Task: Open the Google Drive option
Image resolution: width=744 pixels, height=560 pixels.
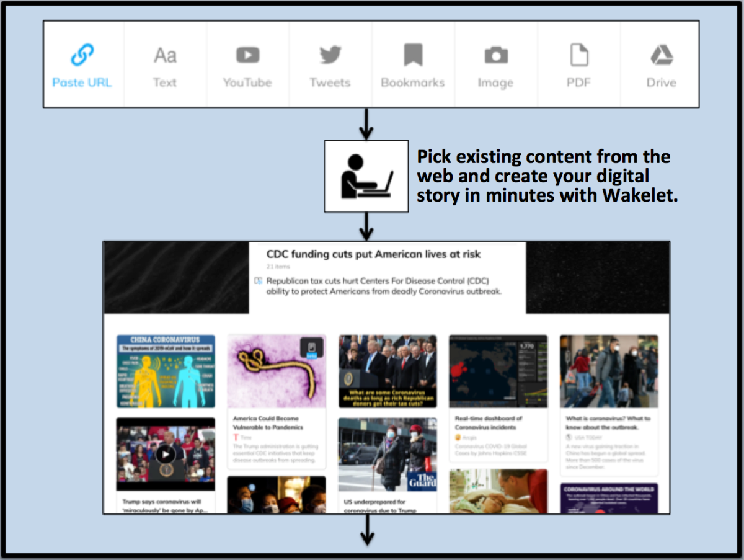Action: coord(661,64)
